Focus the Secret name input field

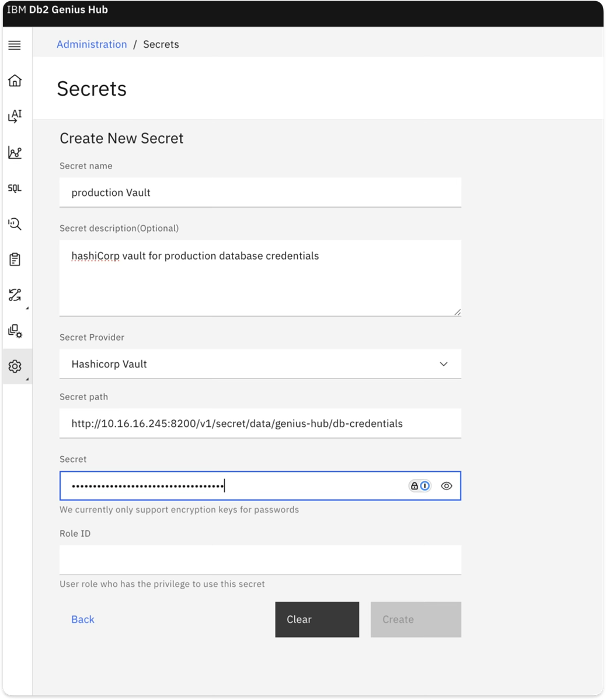pyautogui.click(x=260, y=192)
